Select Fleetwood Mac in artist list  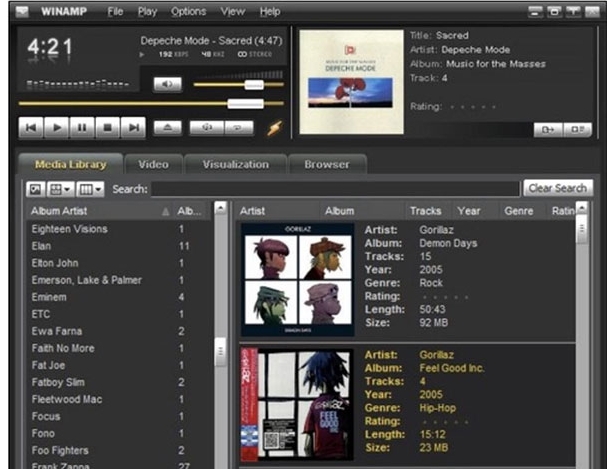pyautogui.click(x=119, y=399)
